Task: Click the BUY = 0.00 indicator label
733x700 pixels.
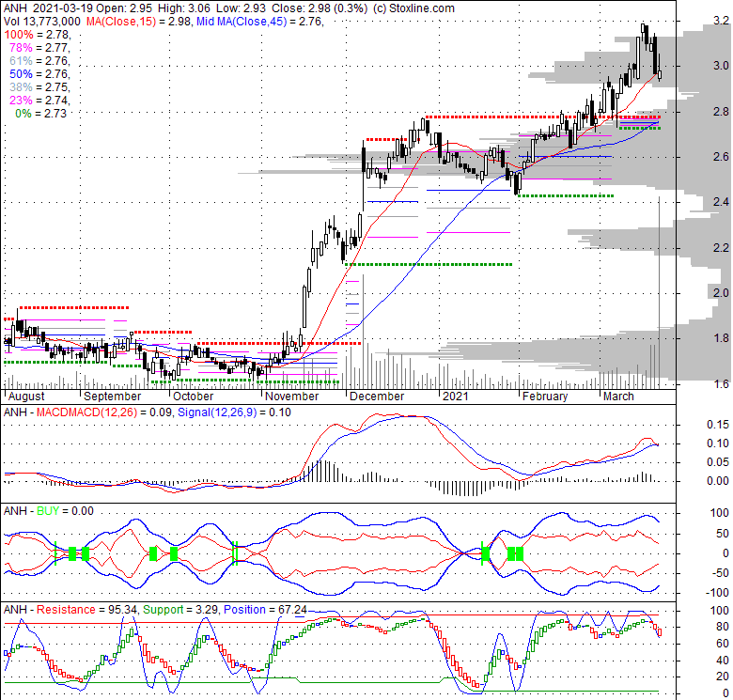Action: coord(56,510)
